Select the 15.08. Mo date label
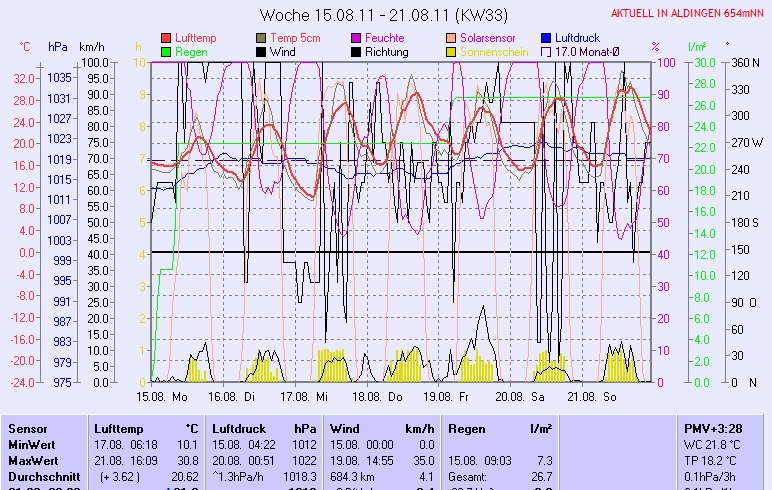This screenshot has width=772, height=490. pyautogui.click(x=162, y=397)
